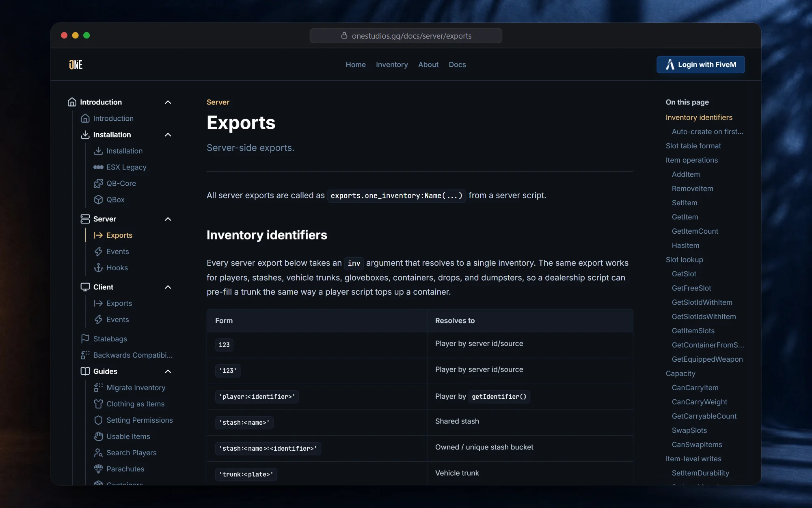Jump to the Slot table format section
This screenshot has width=812, height=508.
tap(693, 146)
